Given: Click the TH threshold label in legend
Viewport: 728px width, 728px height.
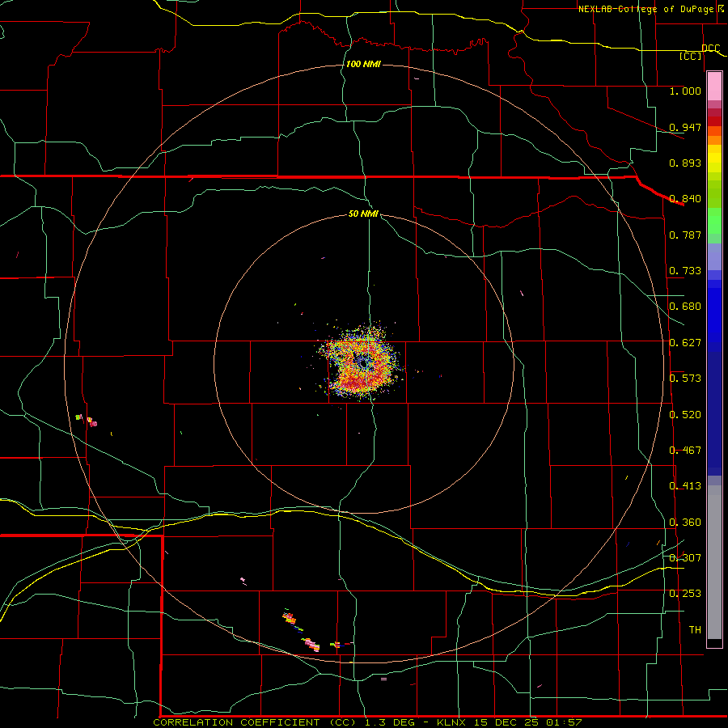Looking at the screenshot, I should tap(695, 630).
